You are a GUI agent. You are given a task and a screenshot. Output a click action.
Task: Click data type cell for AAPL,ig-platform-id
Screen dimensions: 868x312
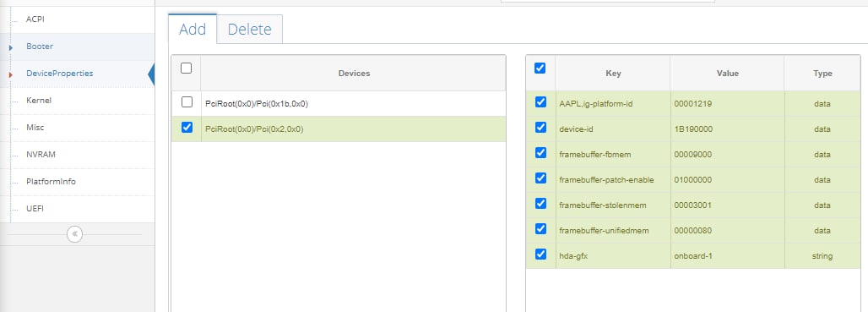(x=822, y=104)
